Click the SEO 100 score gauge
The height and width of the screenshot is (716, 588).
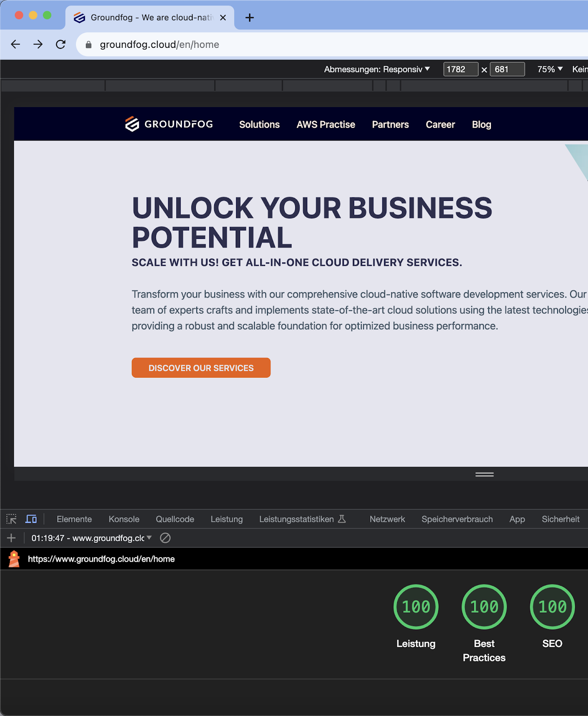[x=552, y=607]
